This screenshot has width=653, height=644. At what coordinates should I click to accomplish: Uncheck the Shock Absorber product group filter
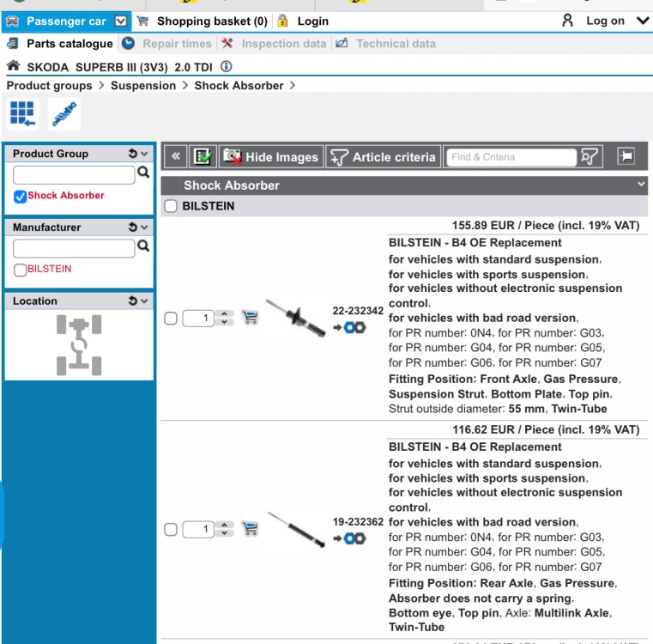tap(20, 197)
